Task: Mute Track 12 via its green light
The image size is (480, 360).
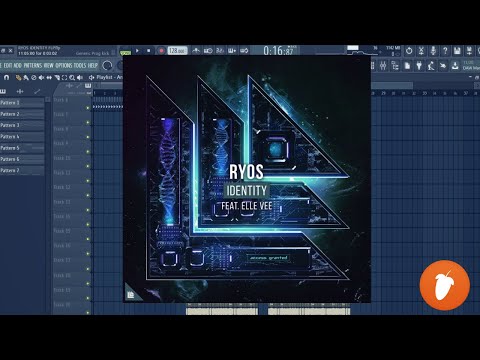Action: 88,195
